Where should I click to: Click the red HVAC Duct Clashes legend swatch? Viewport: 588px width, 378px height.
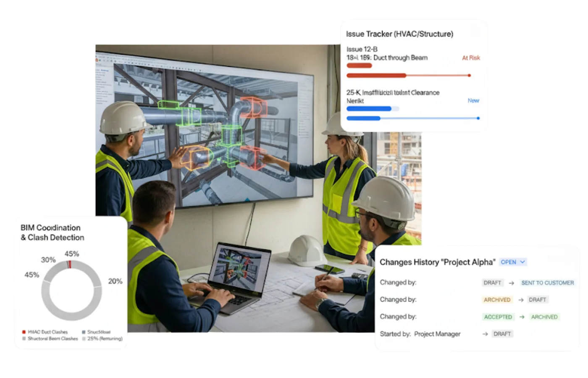24,332
